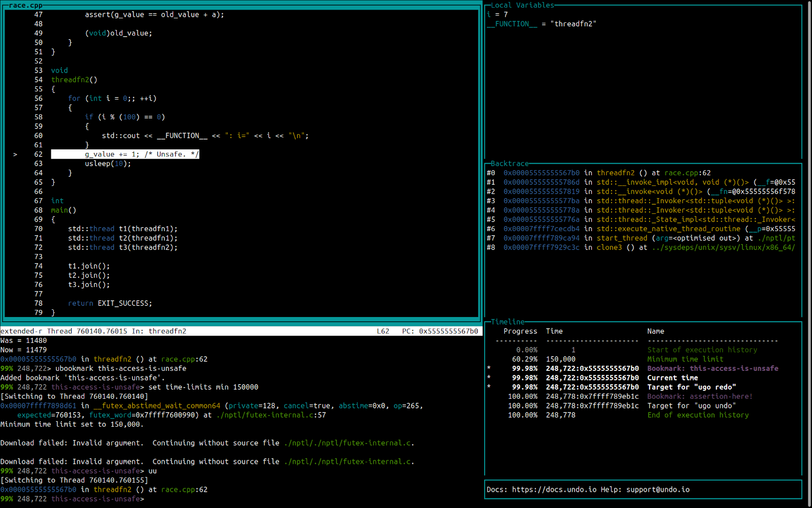The image size is (812, 508).
Task: Click the Time column header in Timeline
Action: click(x=554, y=331)
